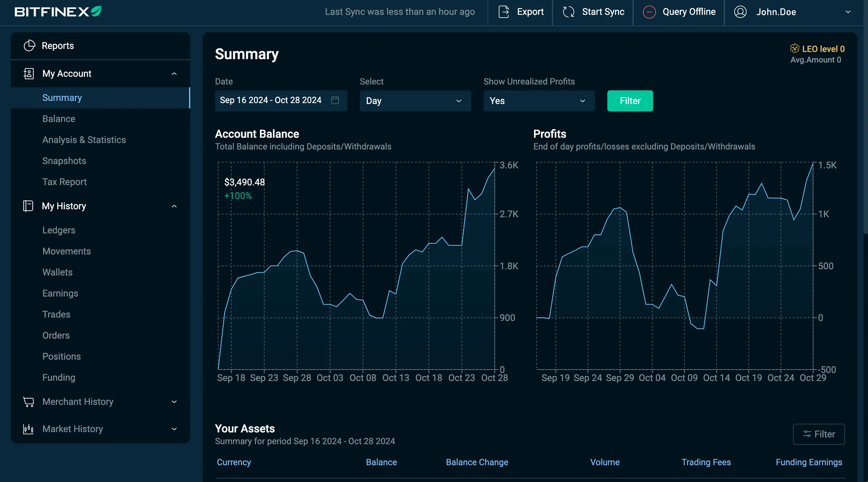Toggle the Query Offline status
The width and height of the screenshot is (868, 482).
679,12
